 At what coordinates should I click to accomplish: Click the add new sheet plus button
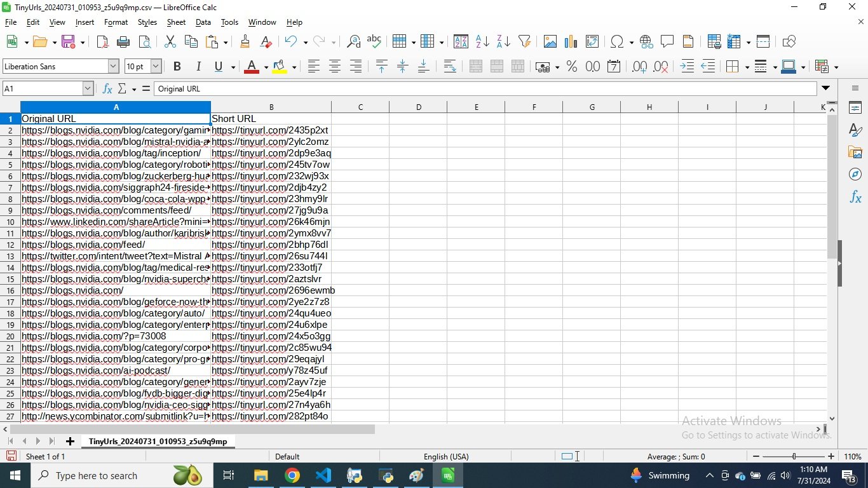coord(70,441)
